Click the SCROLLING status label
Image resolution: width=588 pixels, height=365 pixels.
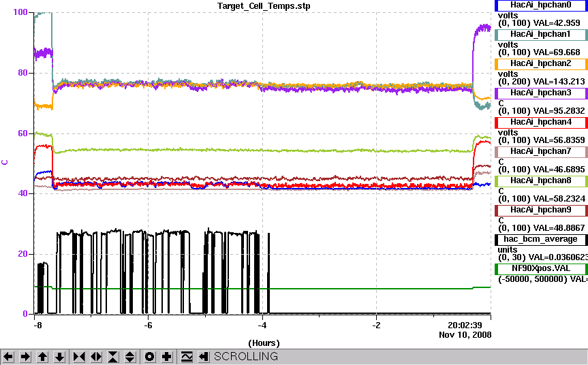(246, 356)
